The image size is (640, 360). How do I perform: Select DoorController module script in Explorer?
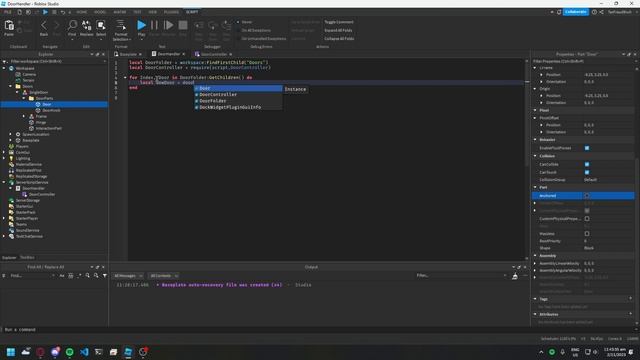point(42,194)
